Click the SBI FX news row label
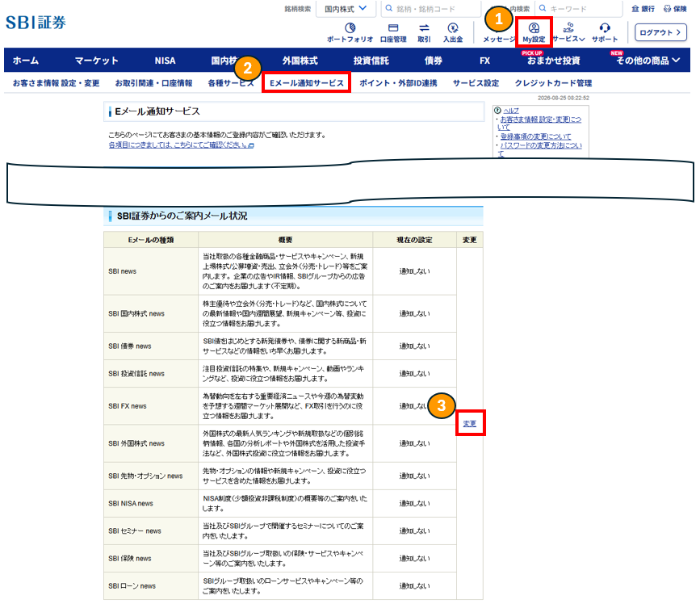This screenshot has width=700, height=604. click(x=128, y=406)
